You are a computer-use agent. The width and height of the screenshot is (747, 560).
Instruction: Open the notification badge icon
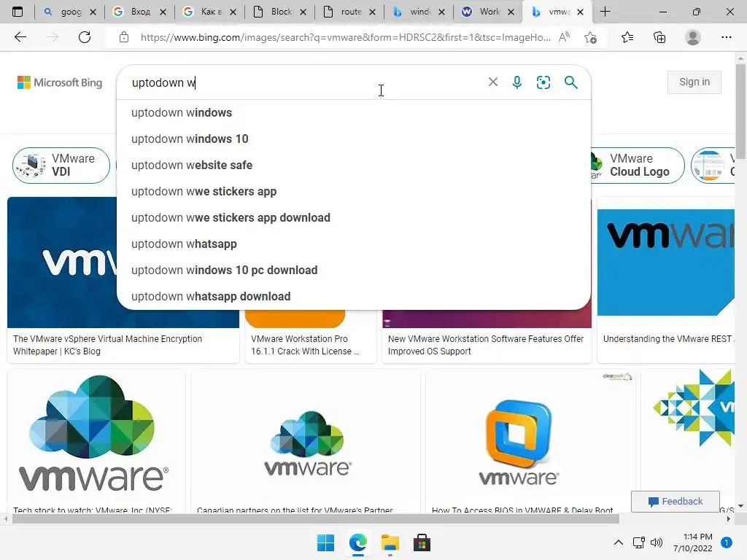(727, 542)
